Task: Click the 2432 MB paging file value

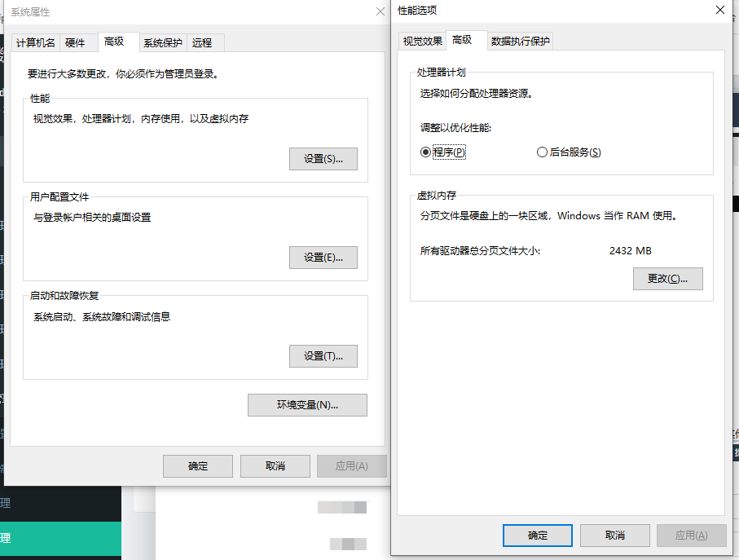Action: coord(630,251)
